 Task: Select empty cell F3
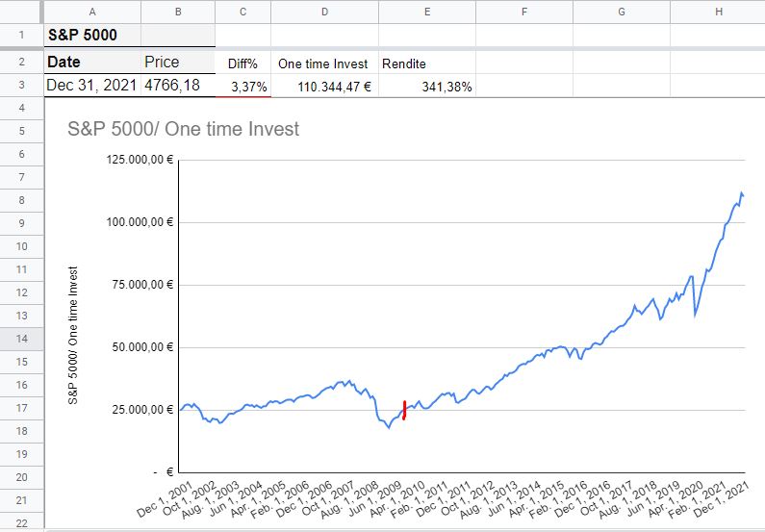[524, 86]
